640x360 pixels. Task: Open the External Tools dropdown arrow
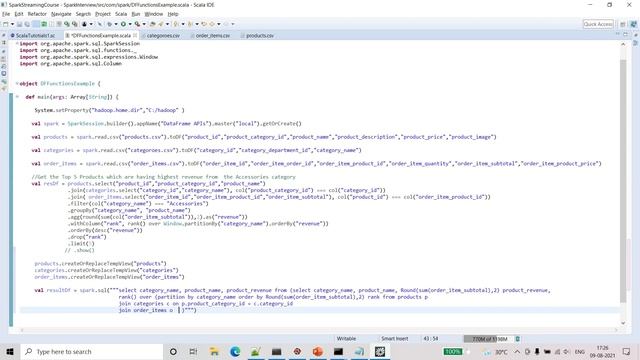coord(144,24)
